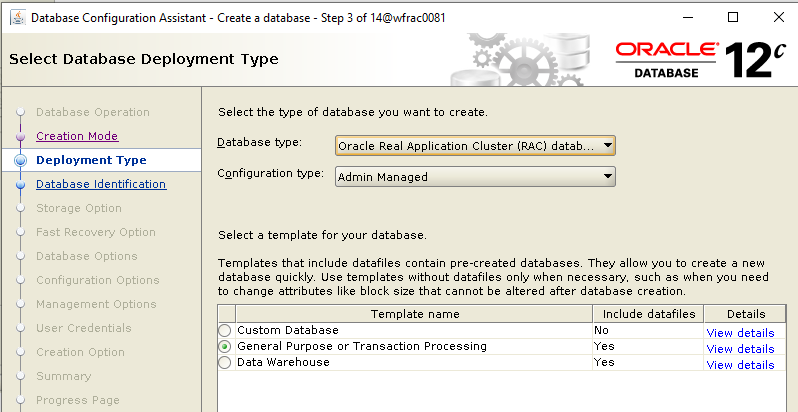Click the Configuration Options step label

coord(98,280)
